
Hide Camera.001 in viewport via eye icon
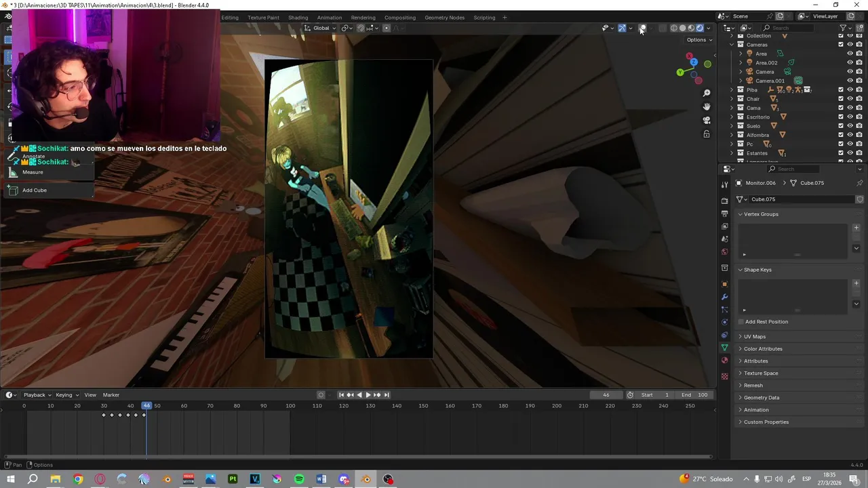coord(850,81)
